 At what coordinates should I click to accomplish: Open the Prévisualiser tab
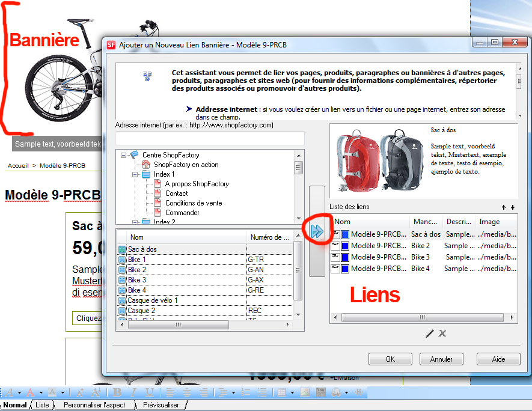tap(161, 405)
